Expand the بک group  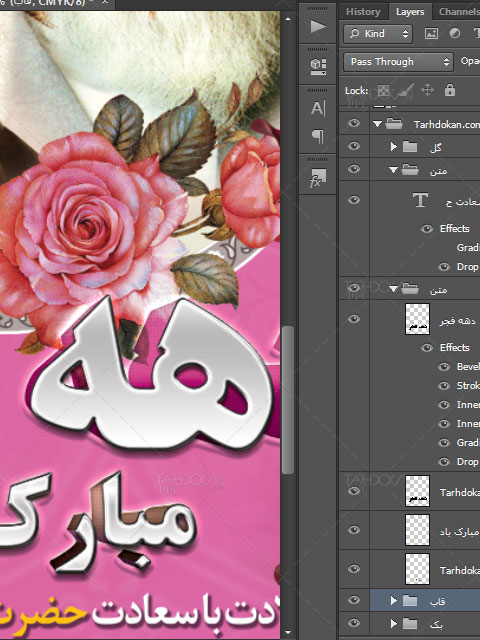pos(393,624)
